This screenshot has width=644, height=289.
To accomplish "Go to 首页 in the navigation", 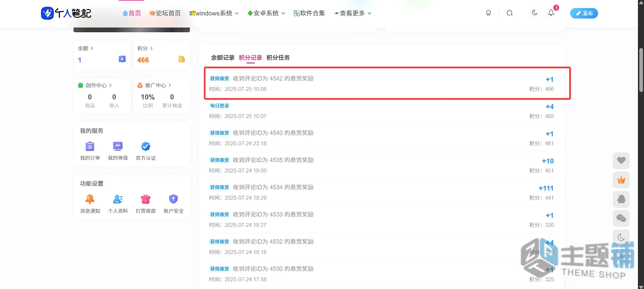I will 132,13.
